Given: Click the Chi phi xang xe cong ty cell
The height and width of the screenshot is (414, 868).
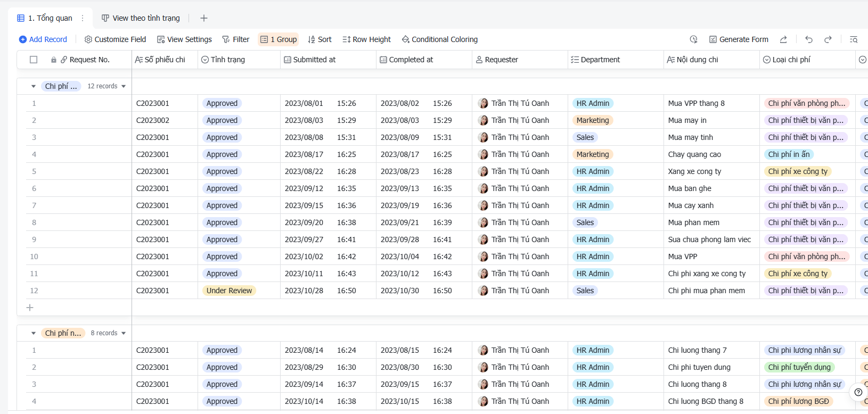Looking at the screenshot, I should coord(711,274).
